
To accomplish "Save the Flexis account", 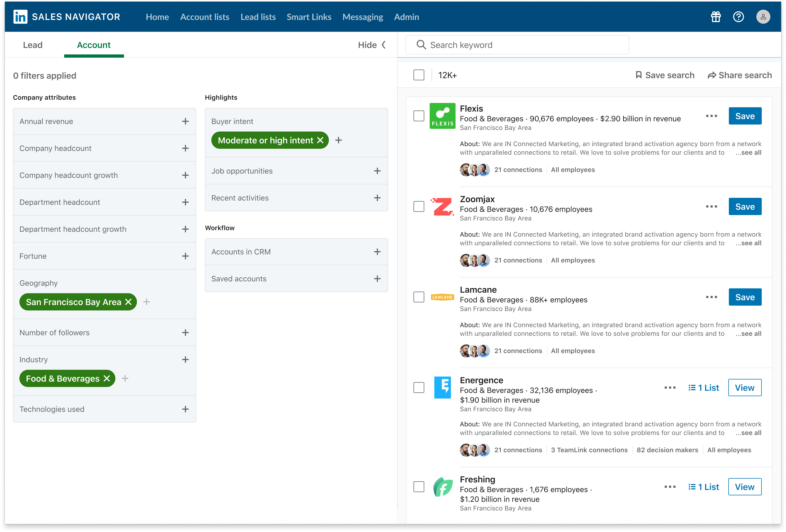I will coord(745,116).
